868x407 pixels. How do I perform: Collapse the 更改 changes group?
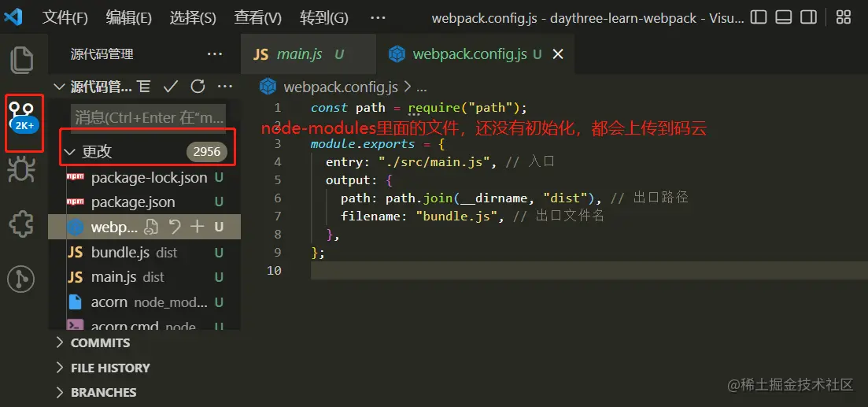[x=69, y=152]
